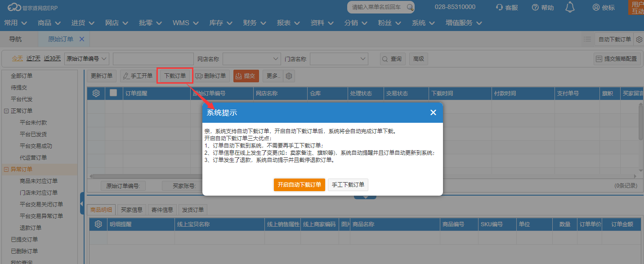Click the magnifier icon in menu search
644x264 pixels.
(409, 7)
